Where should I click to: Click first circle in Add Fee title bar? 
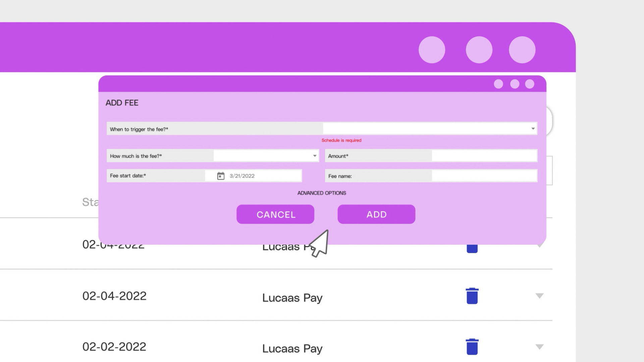coord(498,84)
